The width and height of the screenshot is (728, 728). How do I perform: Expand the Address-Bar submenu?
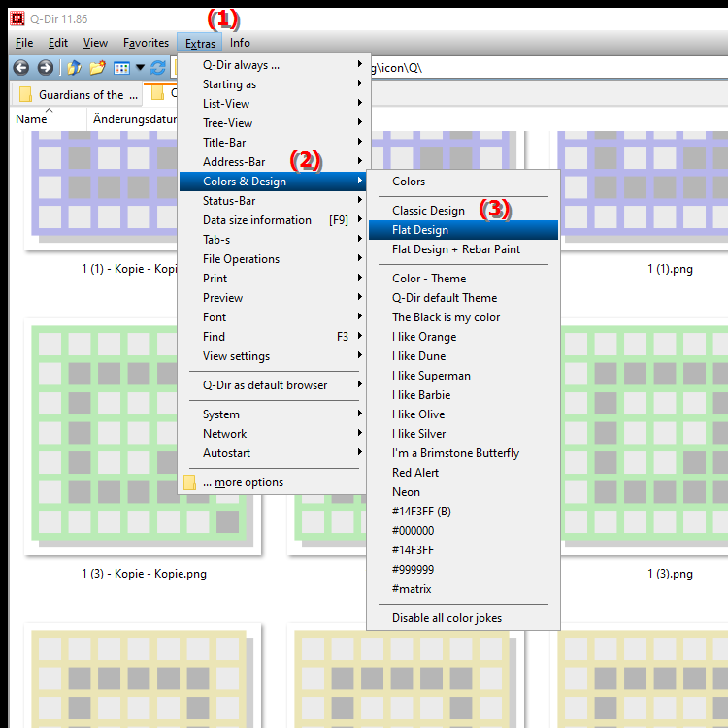(x=273, y=162)
